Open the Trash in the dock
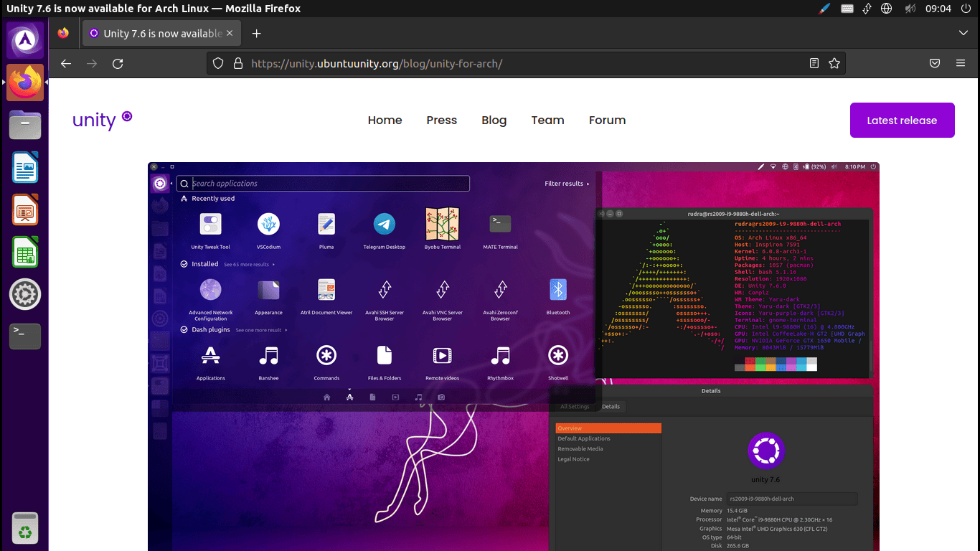980x551 pixels. coord(25,529)
